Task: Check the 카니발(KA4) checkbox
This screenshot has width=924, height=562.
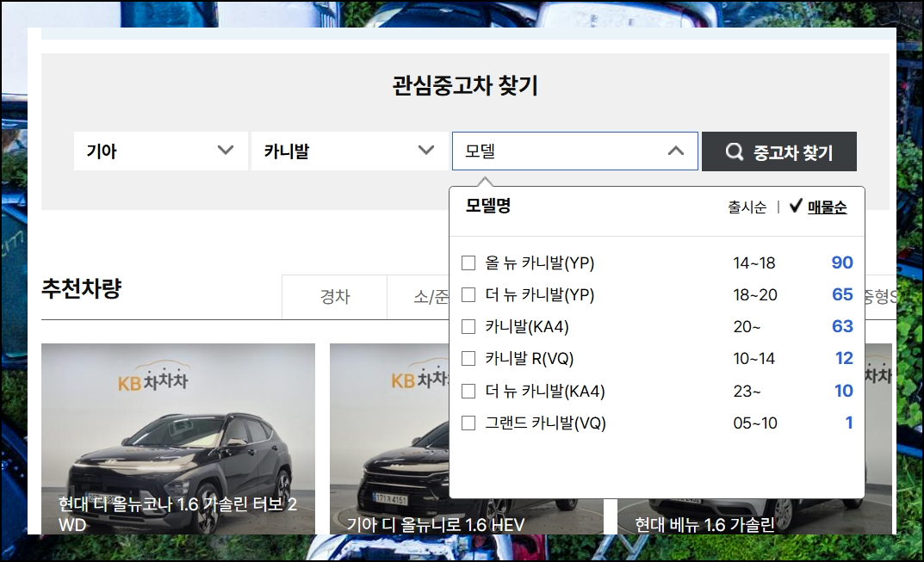Action: (x=468, y=326)
